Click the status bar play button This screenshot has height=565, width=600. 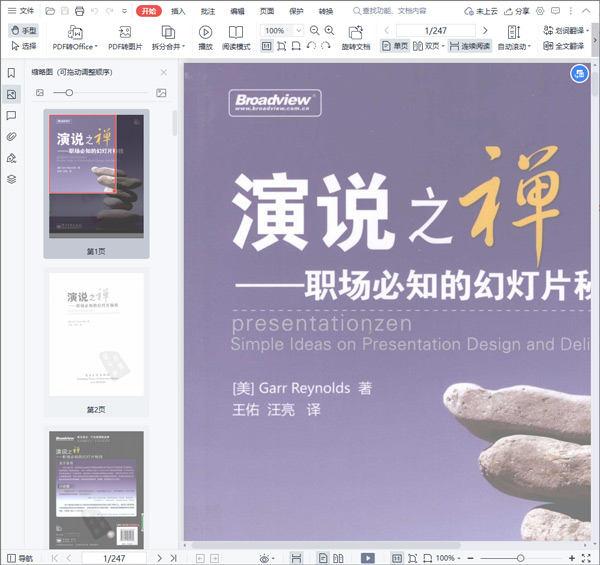click(x=368, y=558)
